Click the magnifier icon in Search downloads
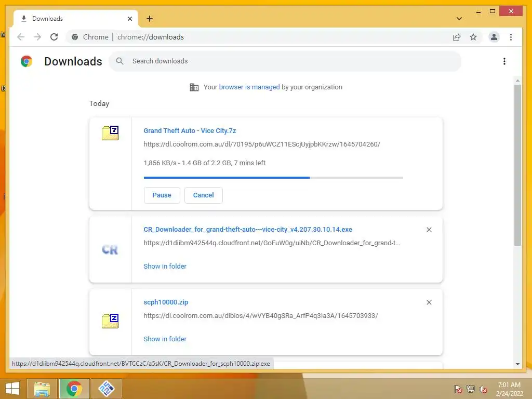 (x=119, y=61)
